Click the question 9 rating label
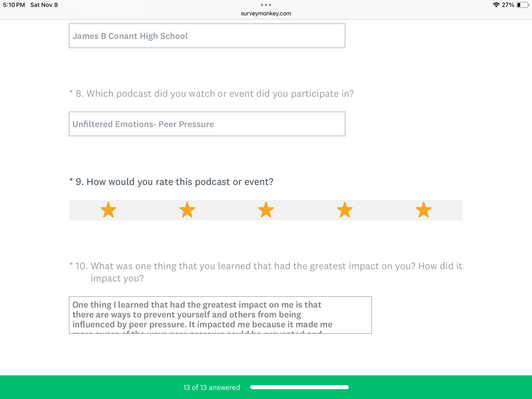This screenshot has height=399, width=532. tap(174, 182)
